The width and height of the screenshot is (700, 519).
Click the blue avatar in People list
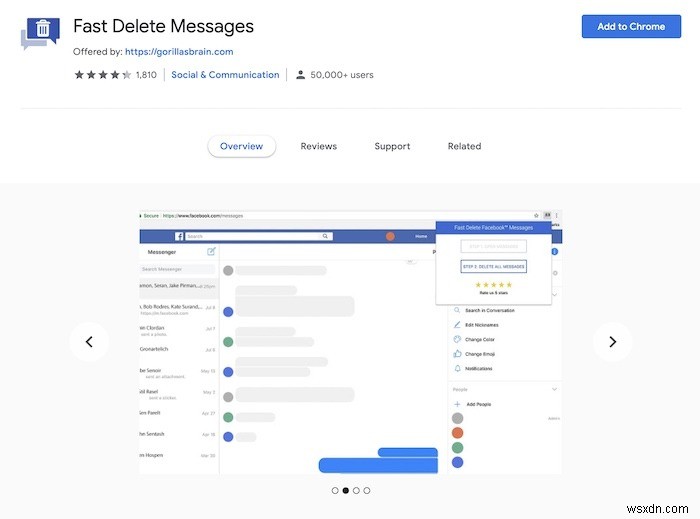pyautogui.click(x=457, y=462)
